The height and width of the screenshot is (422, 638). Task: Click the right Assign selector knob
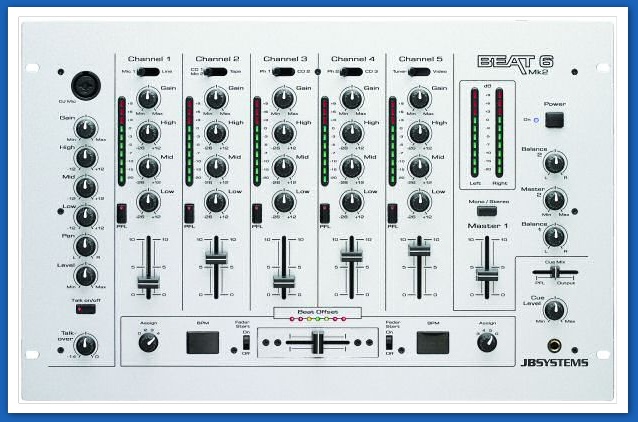click(487, 343)
